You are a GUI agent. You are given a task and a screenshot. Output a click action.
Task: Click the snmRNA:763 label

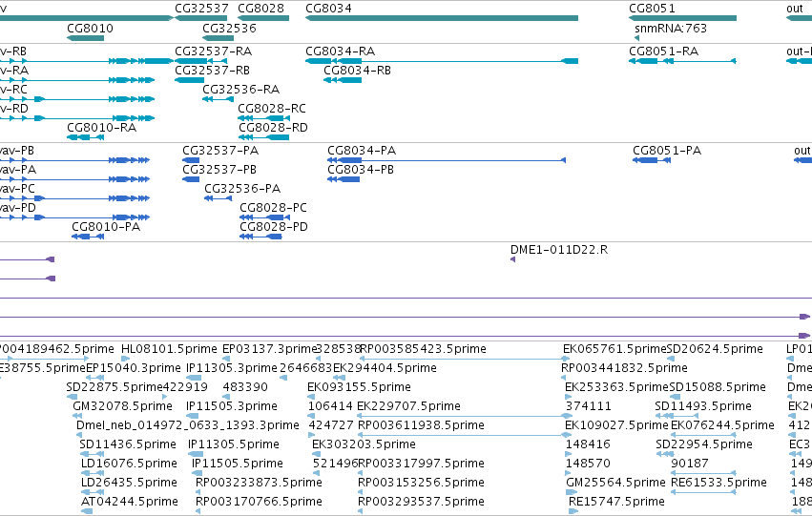671,28
